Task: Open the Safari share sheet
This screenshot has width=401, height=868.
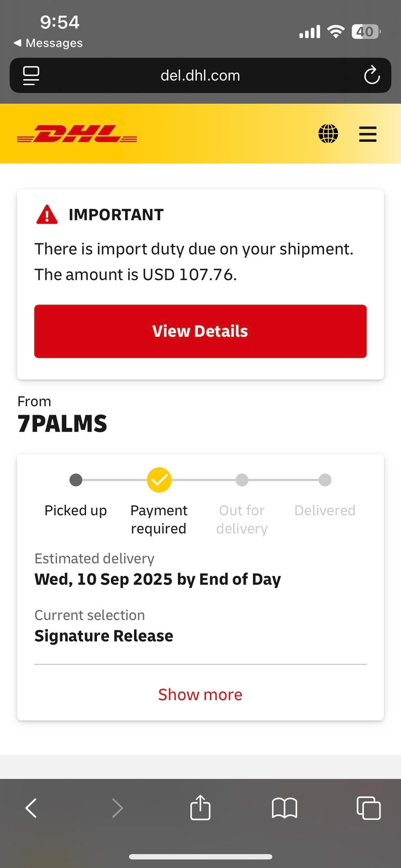Action: tap(200, 807)
